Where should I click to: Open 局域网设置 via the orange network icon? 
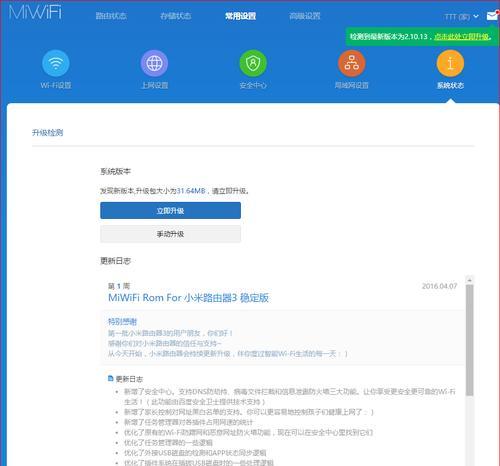[x=352, y=63]
